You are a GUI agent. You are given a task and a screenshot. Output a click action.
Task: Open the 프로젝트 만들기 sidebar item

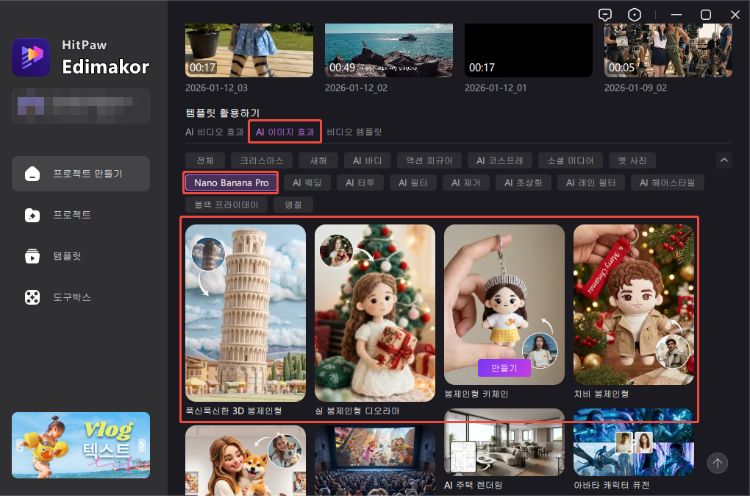click(x=81, y=174)
